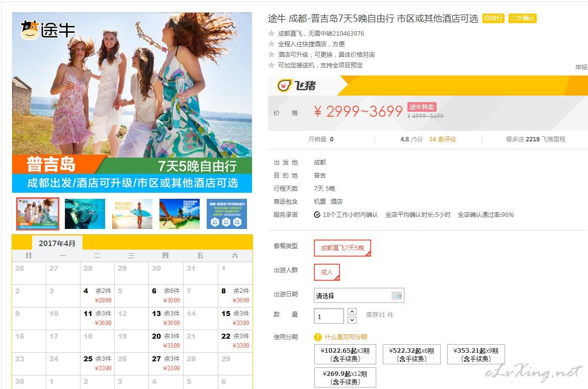Screen dimensions: 588x389
Task: Click the 什么是花呗分期 help link
Action: pyautogui.click(x=346, y=337)
